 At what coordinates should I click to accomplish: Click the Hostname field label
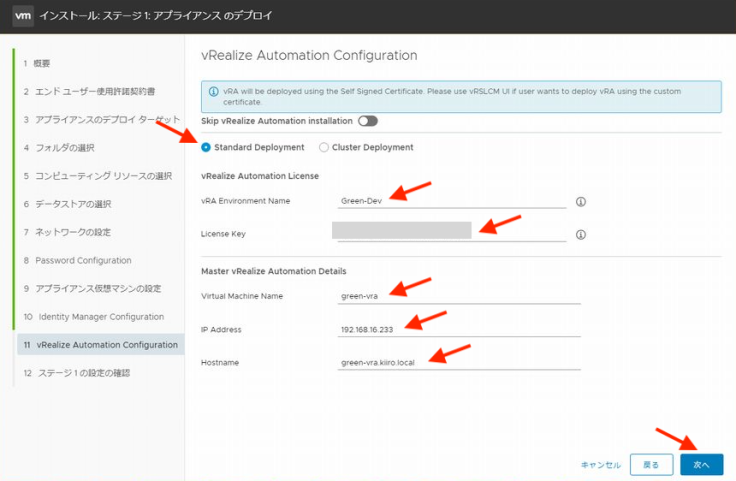click(x=220, y=362)
